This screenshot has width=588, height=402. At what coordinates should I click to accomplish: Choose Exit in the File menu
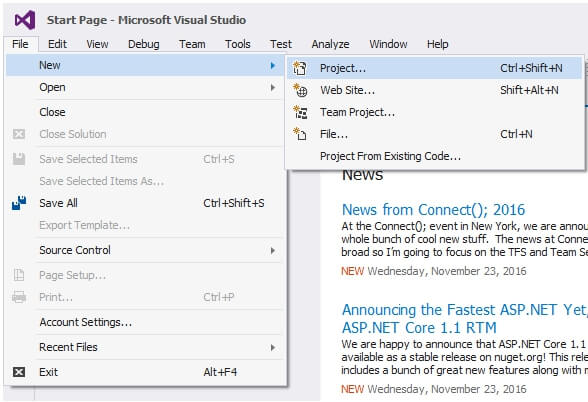point(145,372)
